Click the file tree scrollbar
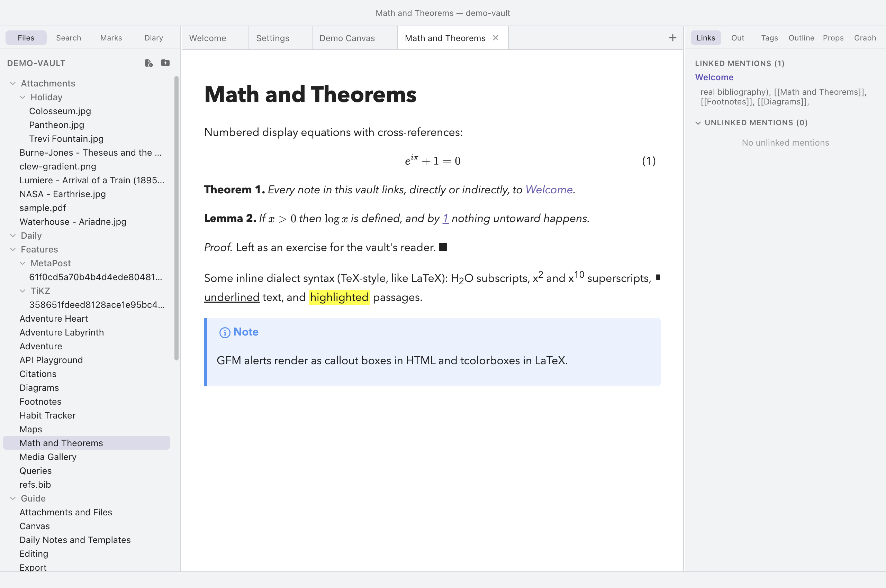Screen dimensions: 886x588 click(177, 218)
